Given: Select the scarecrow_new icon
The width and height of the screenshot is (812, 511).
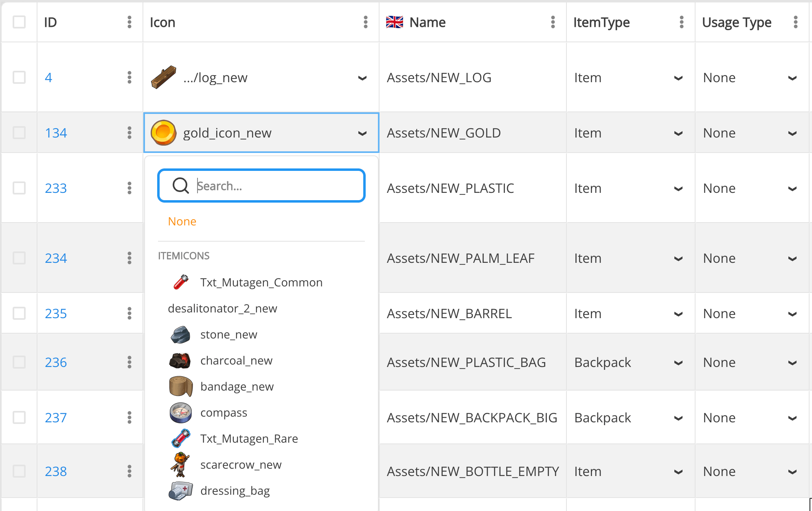Looking at the screenshot, I should click(x=241, y=465).
